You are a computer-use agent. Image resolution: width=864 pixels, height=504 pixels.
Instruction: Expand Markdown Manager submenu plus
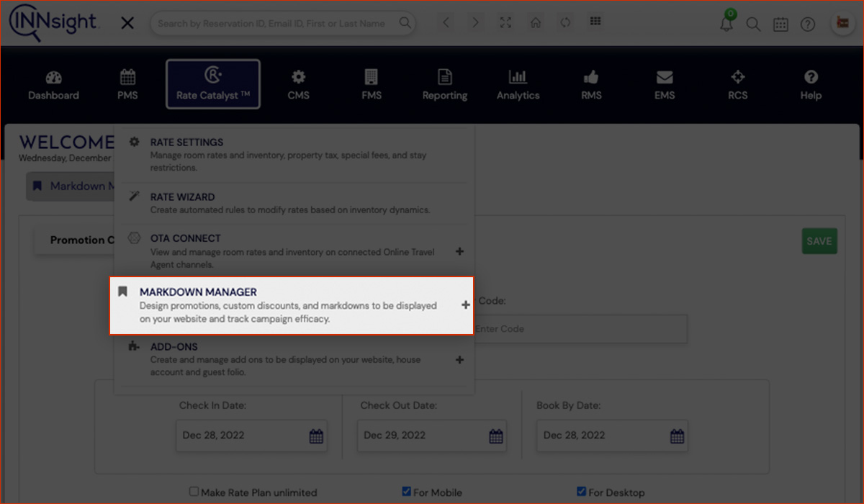[x=465, y=305]
